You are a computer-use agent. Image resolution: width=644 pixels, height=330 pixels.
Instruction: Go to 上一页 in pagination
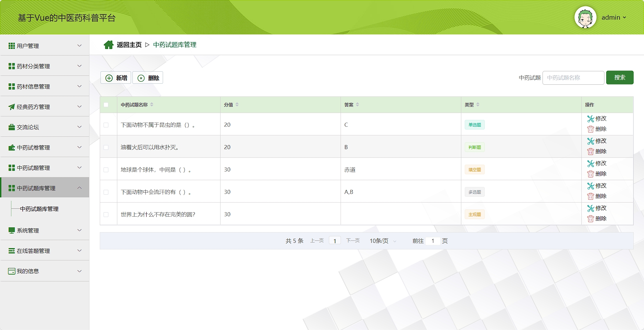coord(317,241)
